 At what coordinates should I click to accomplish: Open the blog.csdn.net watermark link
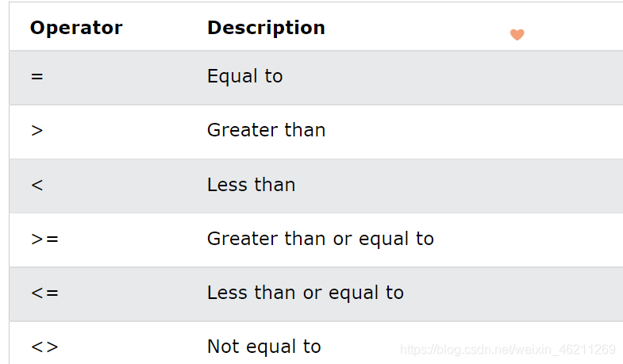point(508,350)
